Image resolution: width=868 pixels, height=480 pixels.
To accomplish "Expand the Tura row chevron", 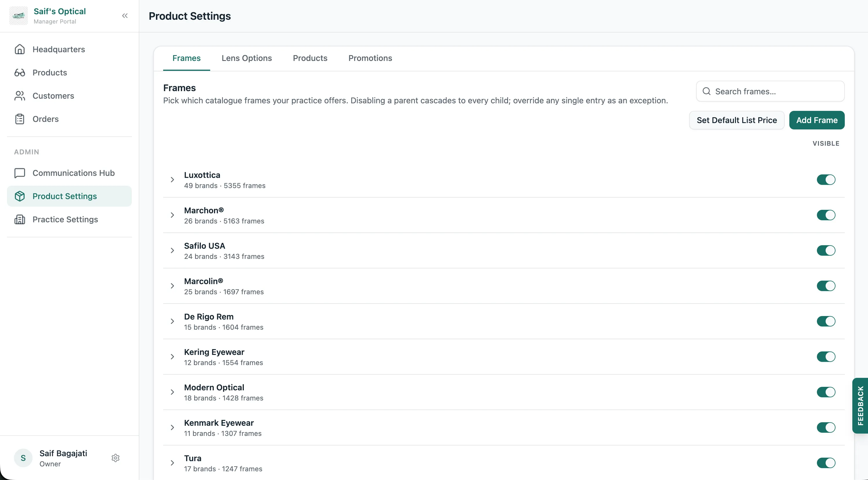I will point(172,463).
